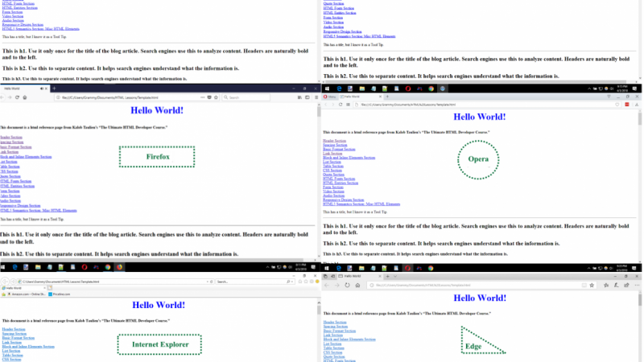
Task: Reload the page in Opera
Action: pos(341,105)
